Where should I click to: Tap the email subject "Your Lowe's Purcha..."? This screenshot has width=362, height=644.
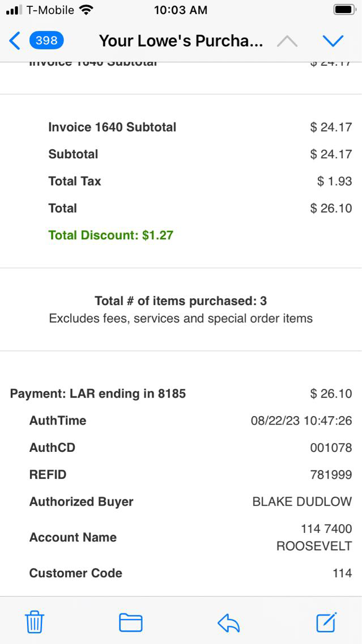click(x=181, y=41)
